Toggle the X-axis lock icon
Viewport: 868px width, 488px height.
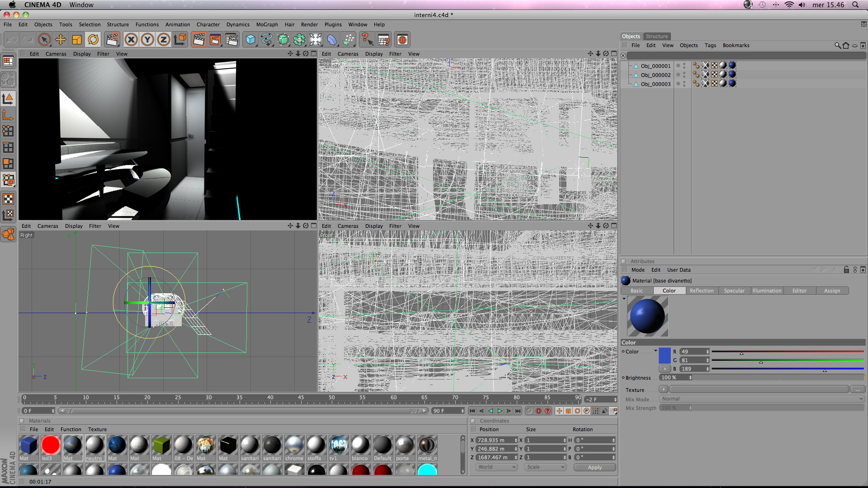point(131,40)
